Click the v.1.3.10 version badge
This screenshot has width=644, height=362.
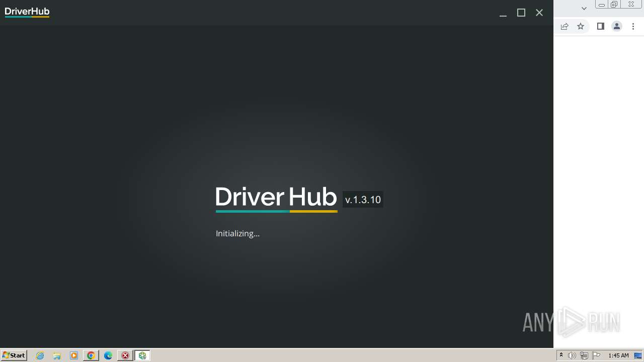click(x=363, y=200)
